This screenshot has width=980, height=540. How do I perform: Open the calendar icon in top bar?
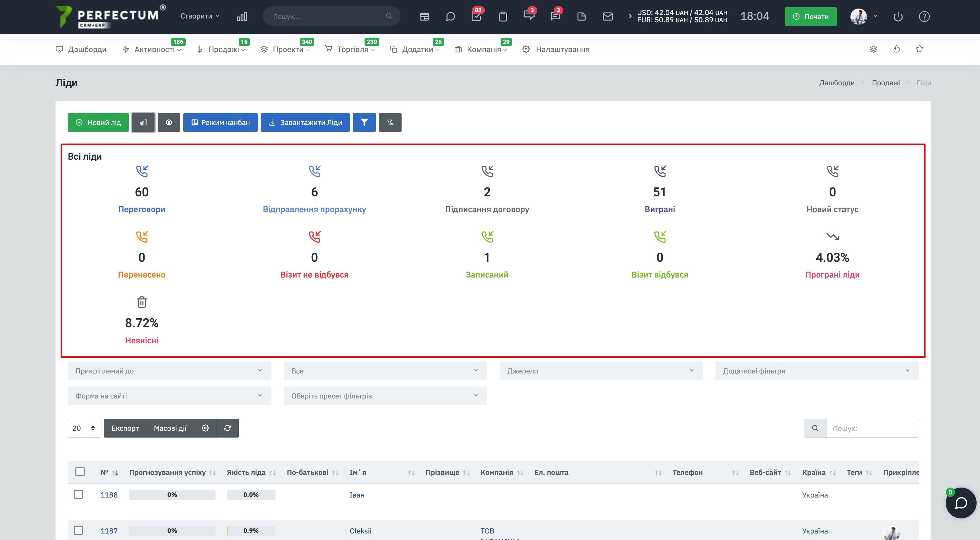[424, 16]
